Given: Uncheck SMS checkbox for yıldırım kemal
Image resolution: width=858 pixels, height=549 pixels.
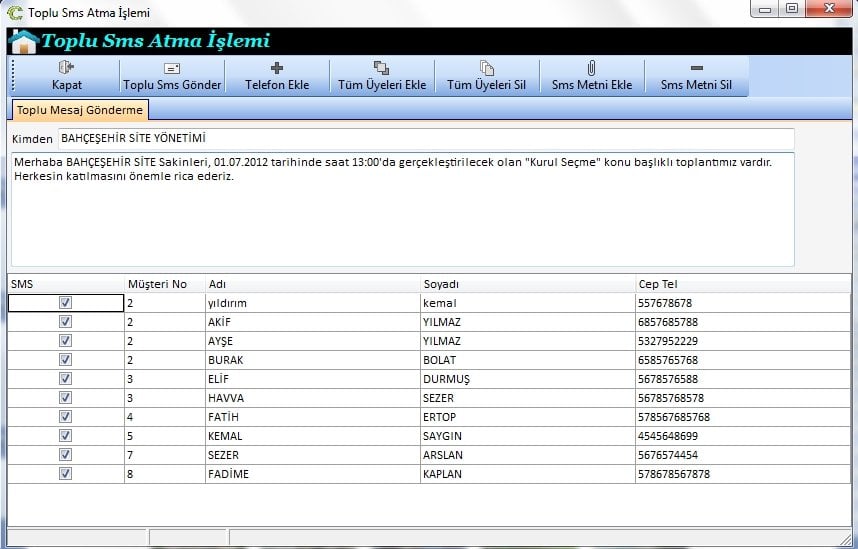Looking at the screenshot, I should [x=66, y=302].
